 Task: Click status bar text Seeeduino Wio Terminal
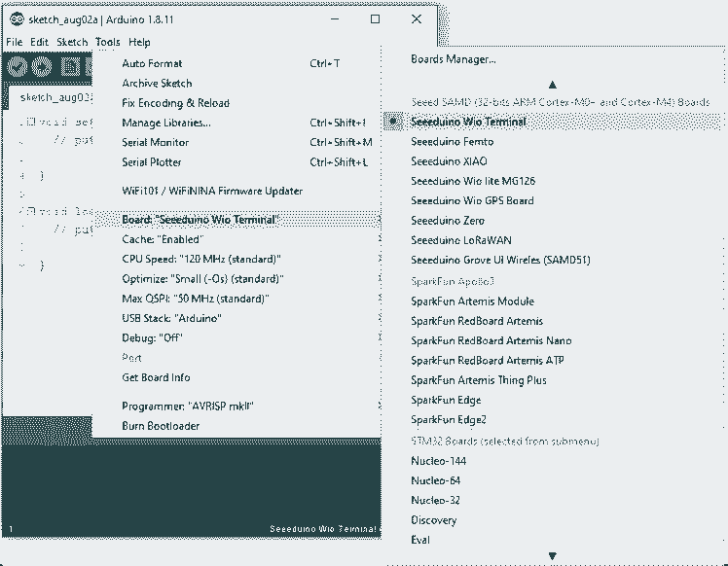click(323, 529)
